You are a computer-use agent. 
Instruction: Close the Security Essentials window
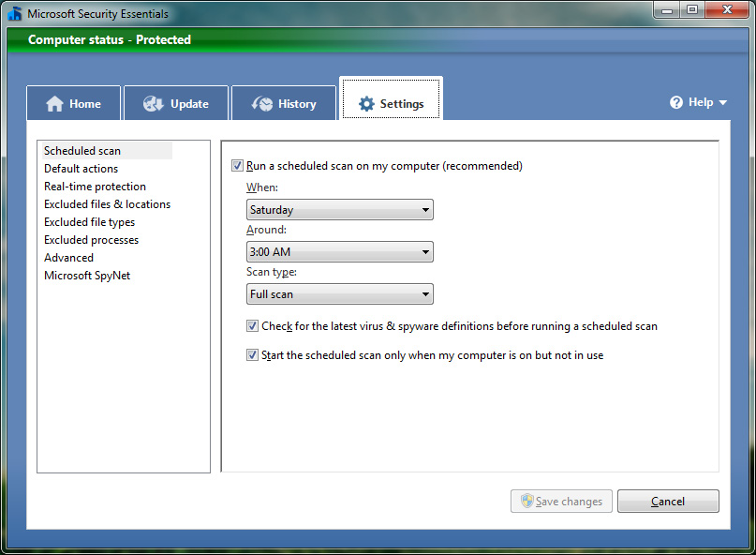click(x=728, y=9)
